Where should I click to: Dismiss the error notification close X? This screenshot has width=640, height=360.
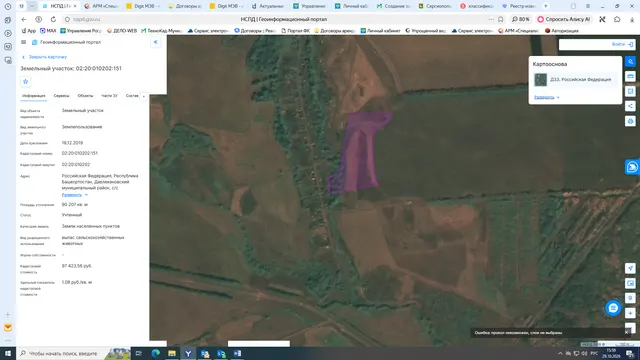click(627, 333)
